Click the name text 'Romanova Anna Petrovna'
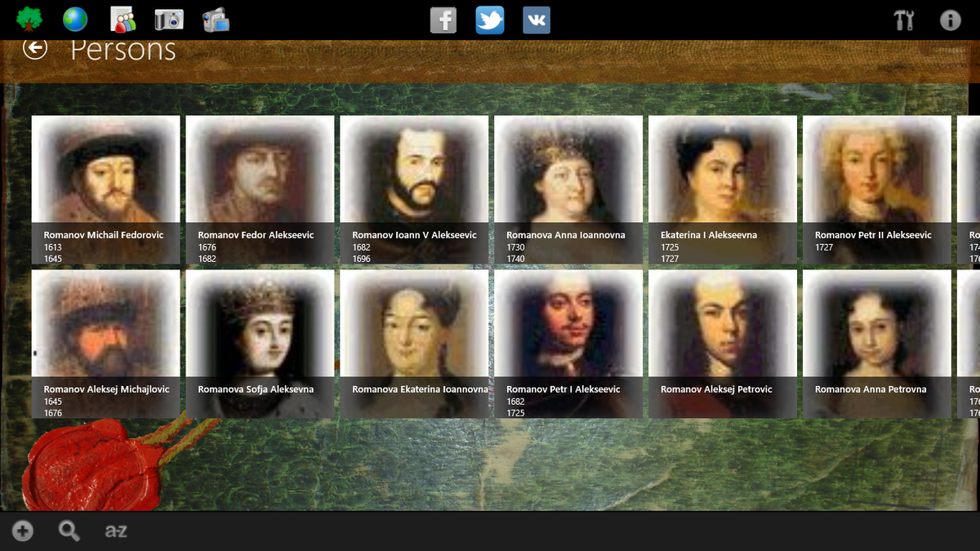980x551 pixels. click(x=871, y=389)
